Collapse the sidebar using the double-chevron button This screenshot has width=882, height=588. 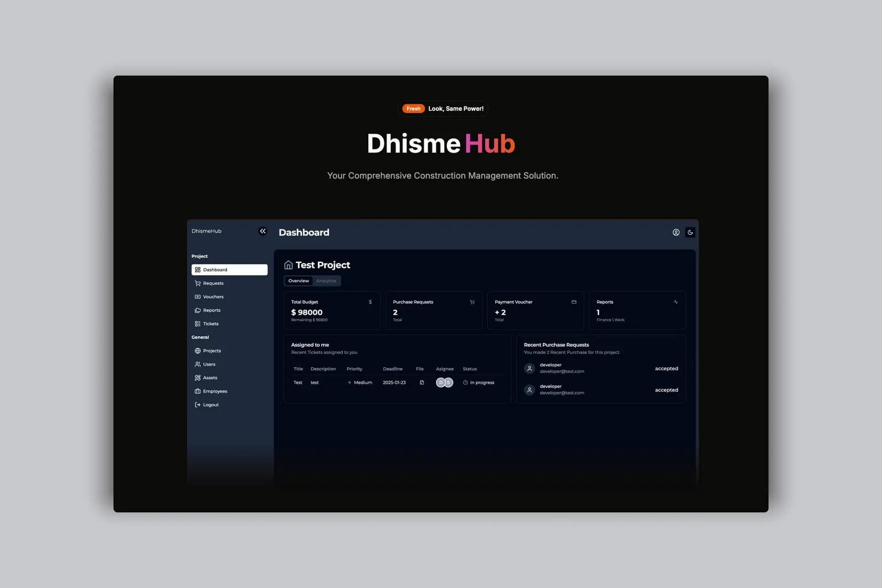262,231
